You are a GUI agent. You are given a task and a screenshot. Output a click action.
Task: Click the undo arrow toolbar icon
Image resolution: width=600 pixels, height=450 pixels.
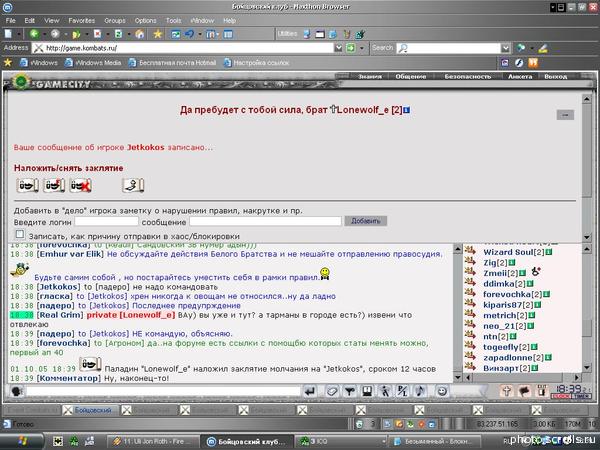tap(189, 34)
